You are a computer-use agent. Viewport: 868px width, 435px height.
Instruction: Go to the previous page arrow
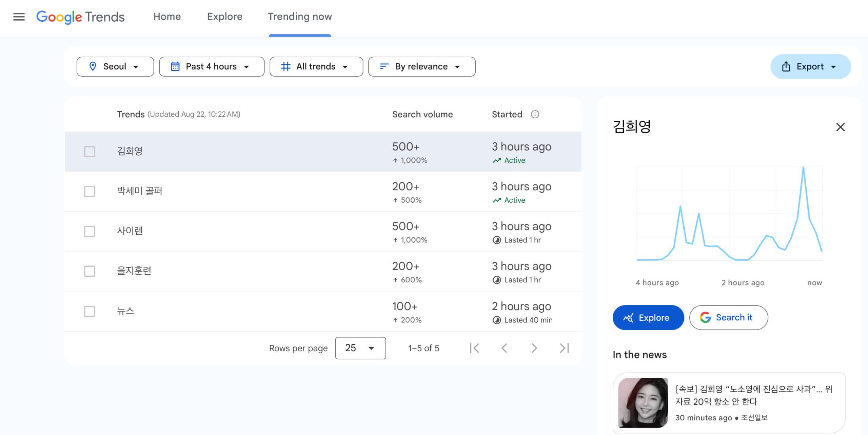pyautogui.click(x=504, y=348)
